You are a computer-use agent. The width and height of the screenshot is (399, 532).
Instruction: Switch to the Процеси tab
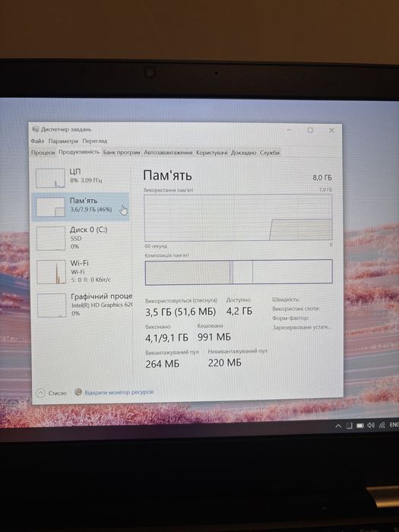click(43, 153)
